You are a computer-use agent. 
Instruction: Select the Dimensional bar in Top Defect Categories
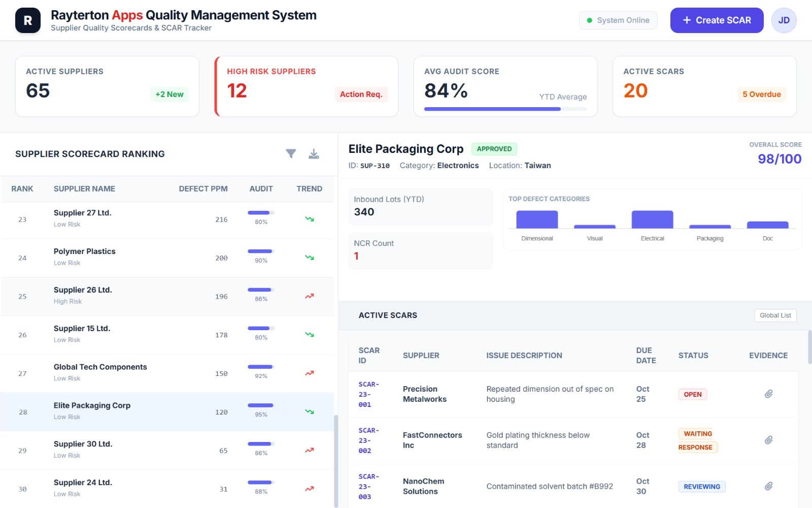[x=536, y=220]
